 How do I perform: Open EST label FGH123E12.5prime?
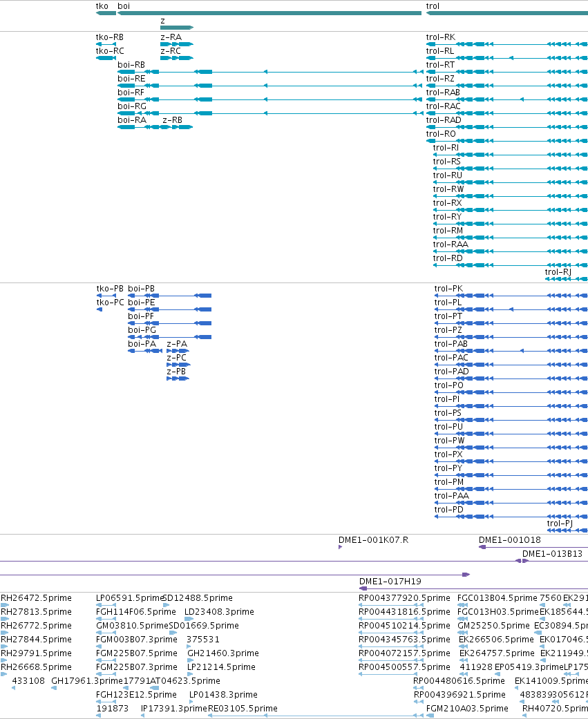tap(136, 695)
